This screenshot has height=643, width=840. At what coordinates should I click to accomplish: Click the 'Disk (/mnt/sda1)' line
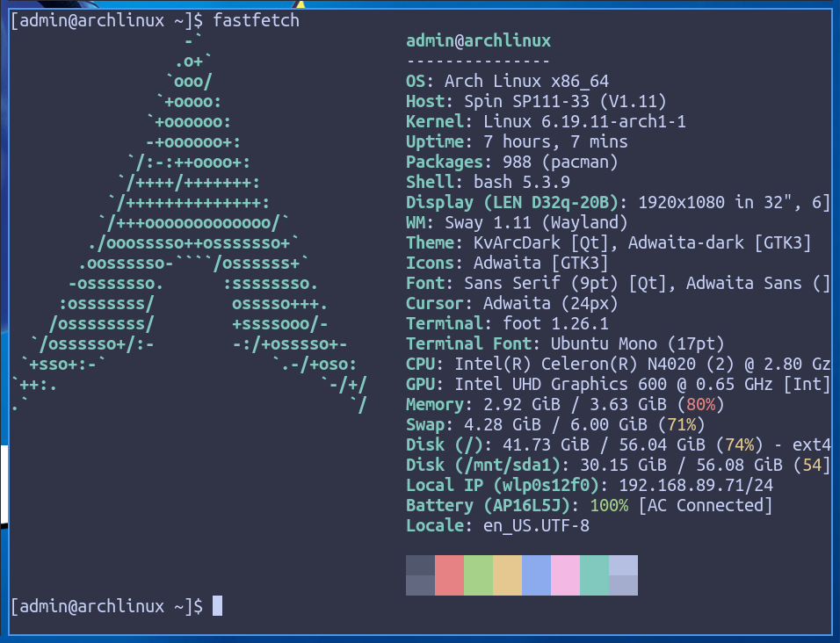point(619,466)
